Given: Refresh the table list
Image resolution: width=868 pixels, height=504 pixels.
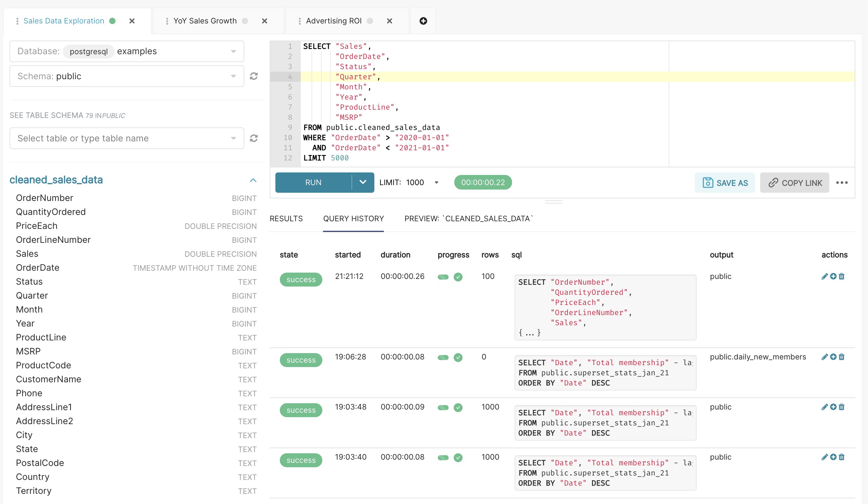Looking at the screenshot, I should coord(254,139).
